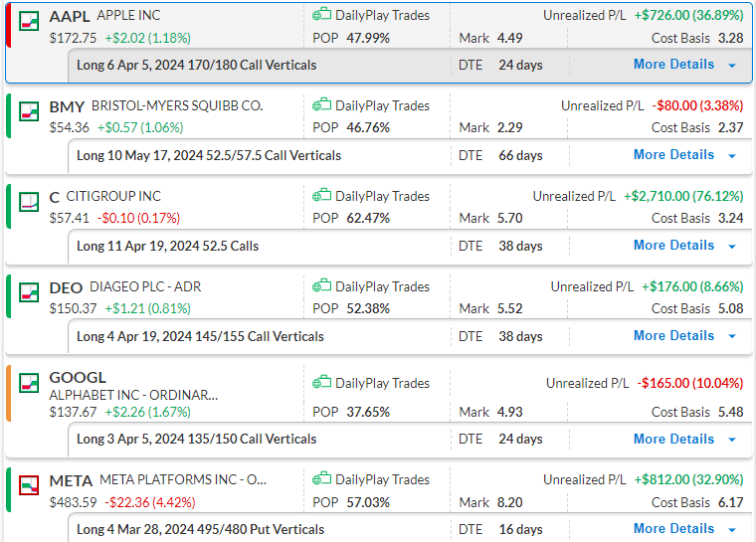The width and height of the screenshot is (756, 542).
Task: Click Long 3 Apr 5 135/150 Call Verticals
Action: pos(197,439)
